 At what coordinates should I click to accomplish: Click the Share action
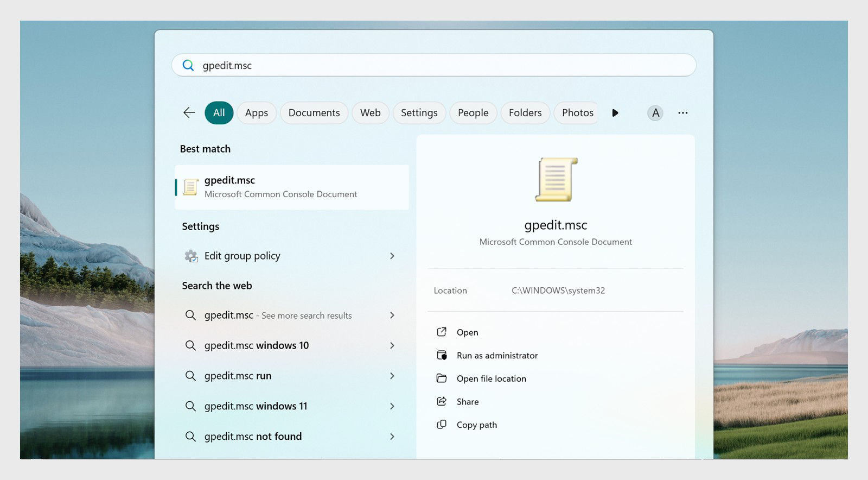(468, 402)
